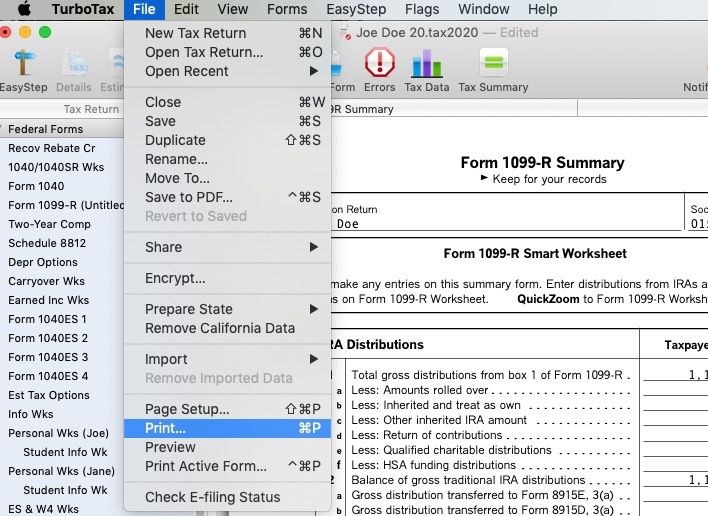This screenshot has width=708, height=516.
Task: Select Recov Rebate Cr form
Action: (51, 148)
